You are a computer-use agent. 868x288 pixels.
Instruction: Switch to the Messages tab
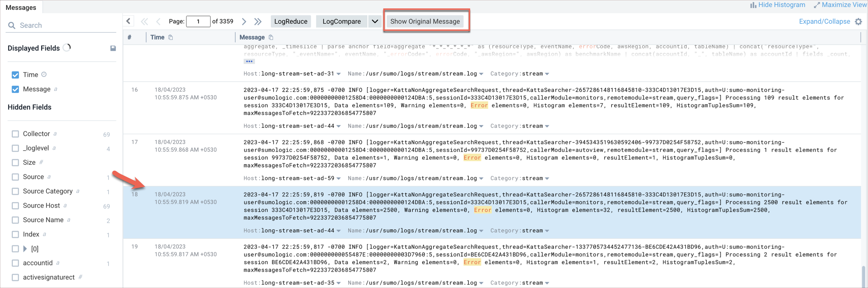(21, 8)
